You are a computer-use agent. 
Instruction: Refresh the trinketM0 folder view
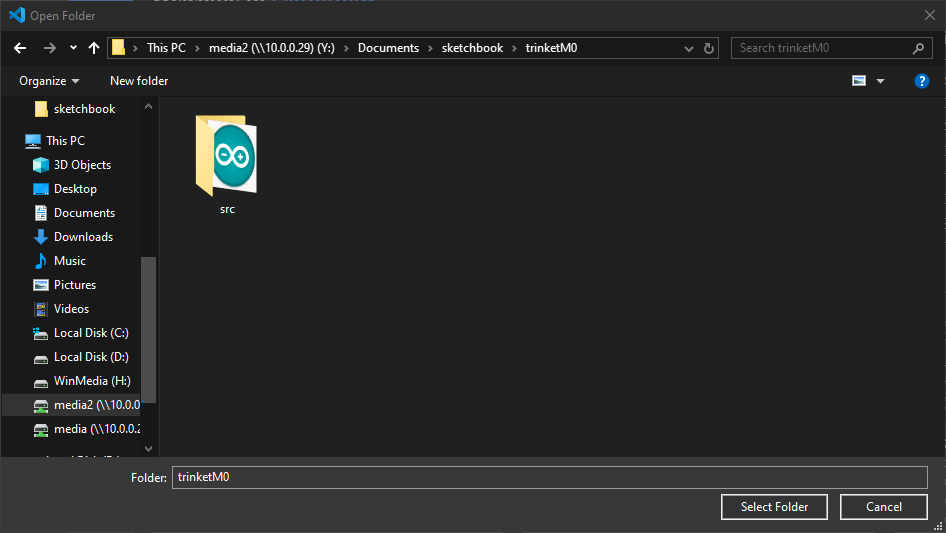click(x=709, y=48)
